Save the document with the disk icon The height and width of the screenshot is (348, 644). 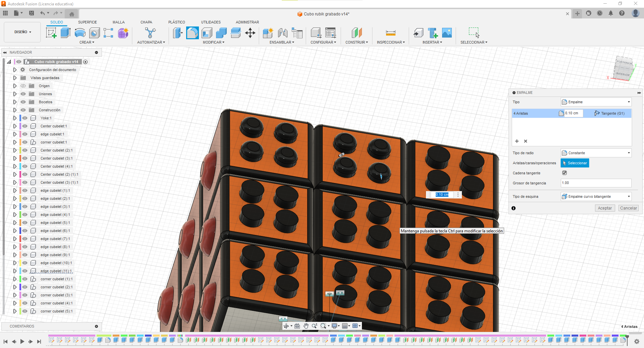coord(32,13)
